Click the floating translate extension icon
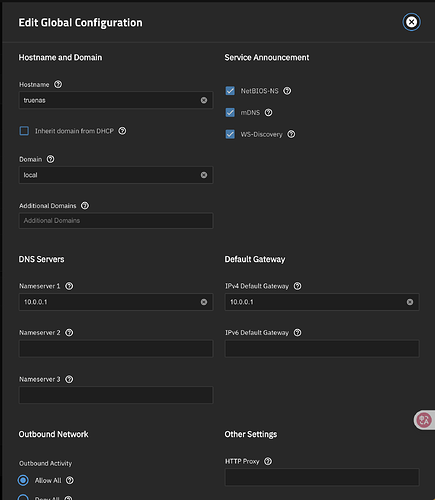 (424, 420)
